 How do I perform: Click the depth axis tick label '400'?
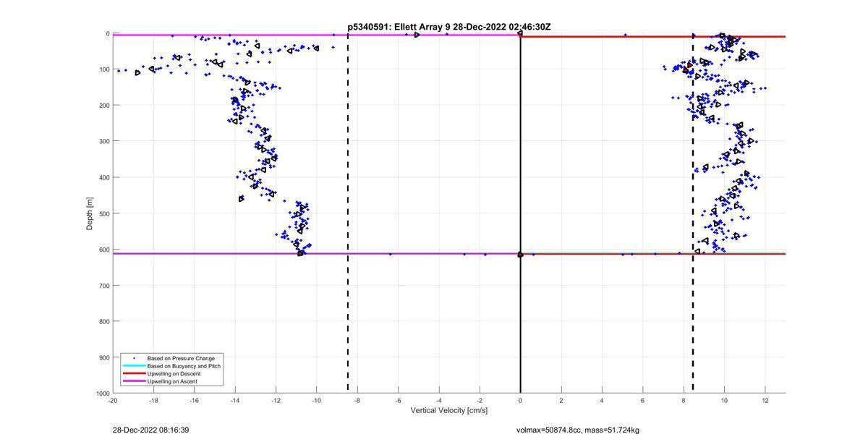(x=104, y=177)
